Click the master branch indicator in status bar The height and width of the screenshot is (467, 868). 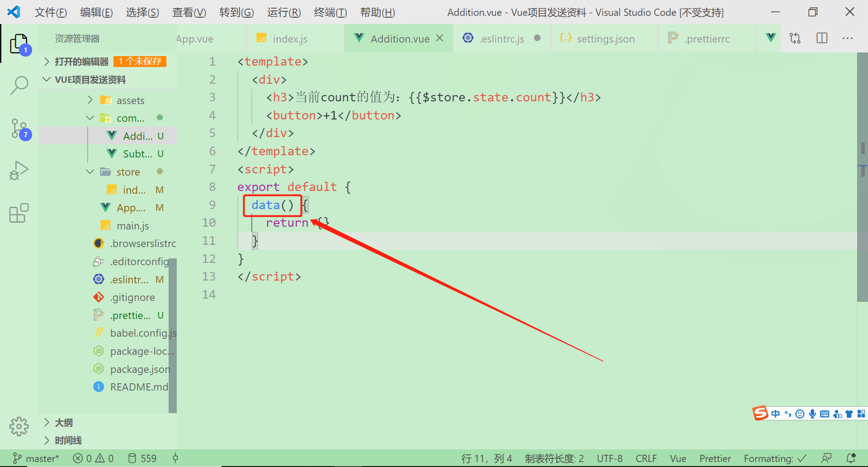36,458
